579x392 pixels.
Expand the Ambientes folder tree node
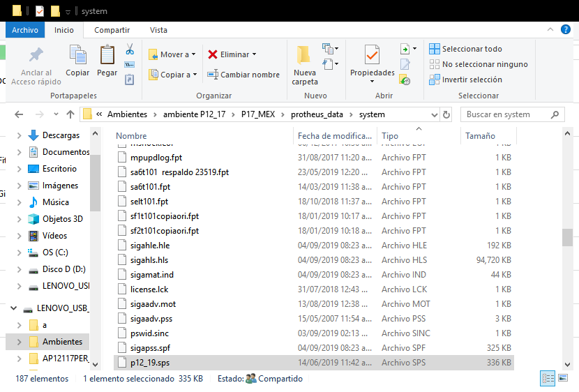pyautogui.click(x=19, y=342)
